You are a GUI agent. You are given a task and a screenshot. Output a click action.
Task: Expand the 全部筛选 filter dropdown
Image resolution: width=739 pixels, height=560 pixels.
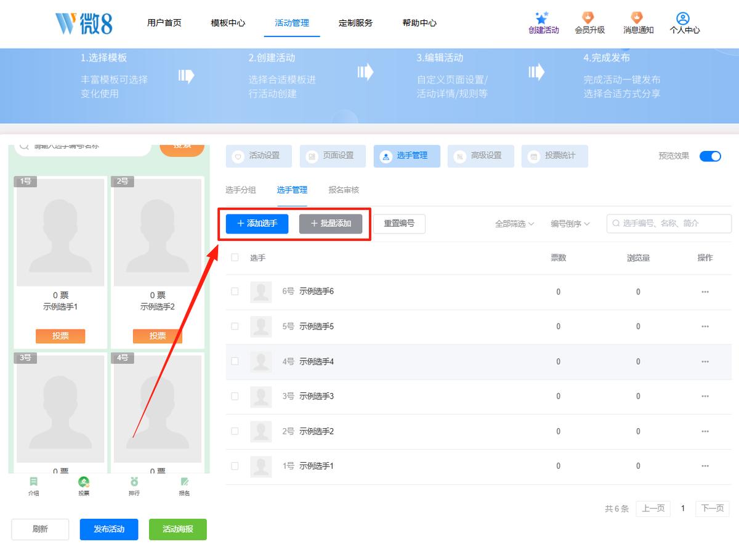[x=515, y=224]
